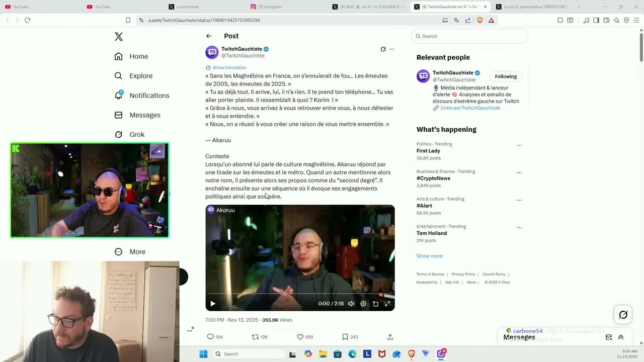Open Notifications in the sidebar
The height and width of the screenshot is (362, 644).
[x=142, y=96]
